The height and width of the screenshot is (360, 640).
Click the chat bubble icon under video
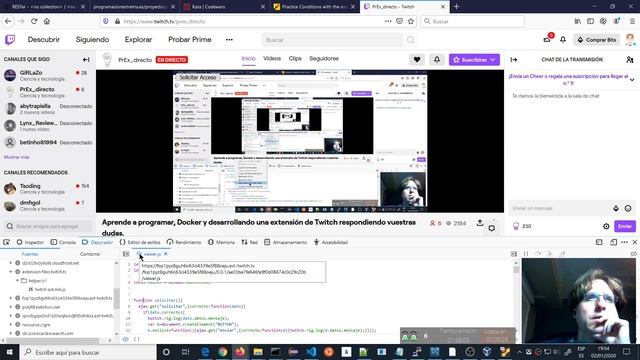click(x=492, y=228)
